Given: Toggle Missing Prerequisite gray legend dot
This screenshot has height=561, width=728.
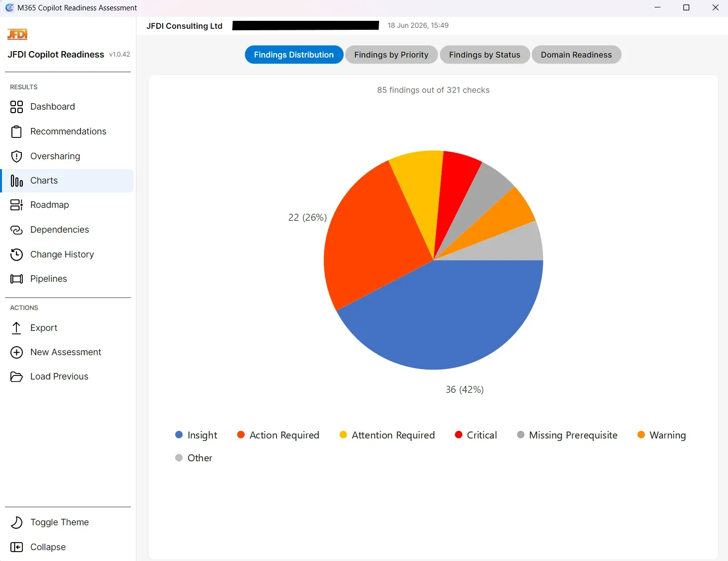Looking at the screenshot, I should point(521,435).
